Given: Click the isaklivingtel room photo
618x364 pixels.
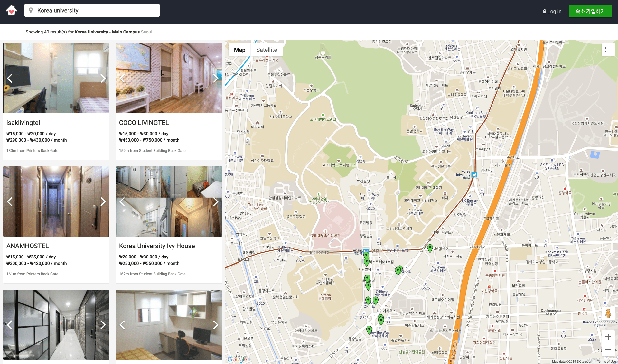Looking at the screenshot, I should [x=56, y=78].
